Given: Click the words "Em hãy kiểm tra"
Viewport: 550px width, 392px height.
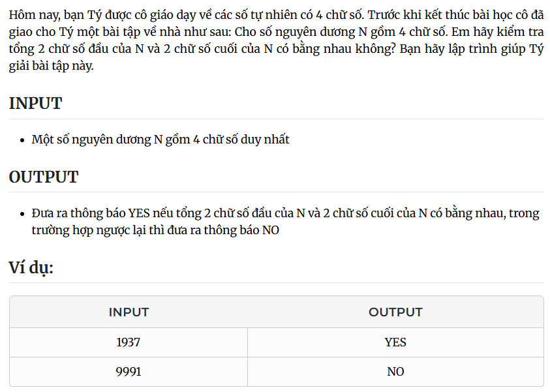Looking at the screenshot, I should [x=497, y=32].
